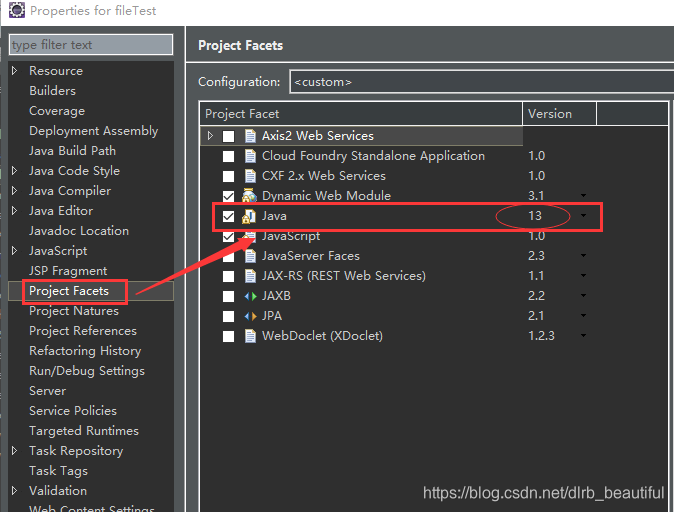
Task: Open the Coverage properties page
Action: pyautogui.click(x=57, y=111)
